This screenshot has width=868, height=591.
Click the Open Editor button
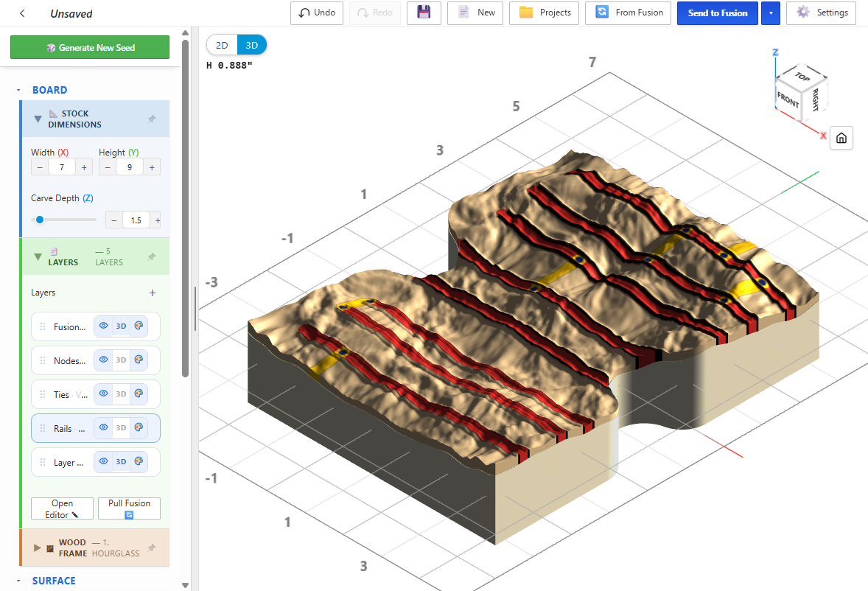[x=62, y=508]
